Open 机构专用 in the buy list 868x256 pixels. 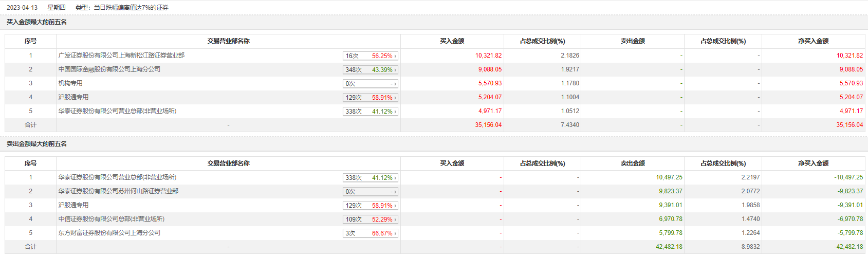70,83
